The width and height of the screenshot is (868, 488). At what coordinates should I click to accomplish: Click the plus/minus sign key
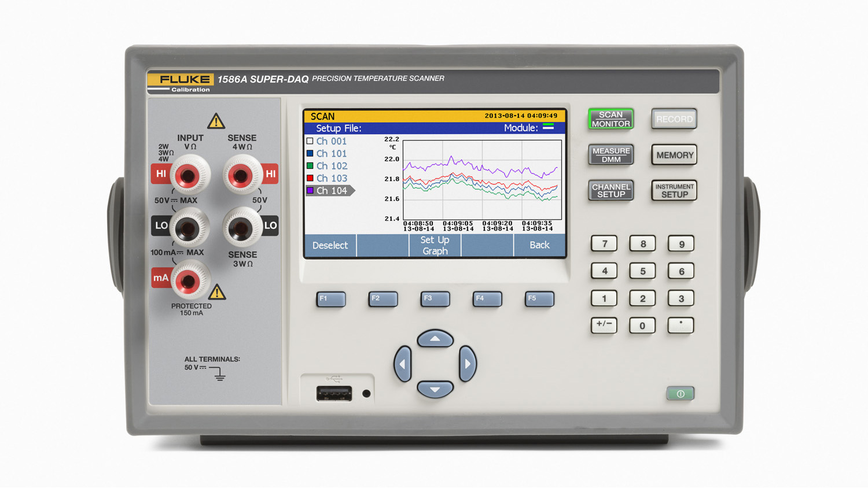[604, 326]
